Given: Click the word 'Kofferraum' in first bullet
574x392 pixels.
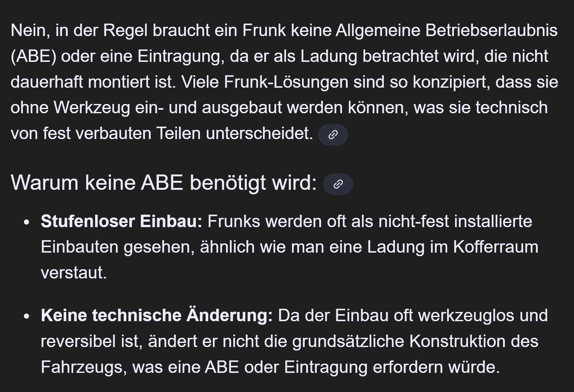Looking at the screenshot, I should [495, 247].
